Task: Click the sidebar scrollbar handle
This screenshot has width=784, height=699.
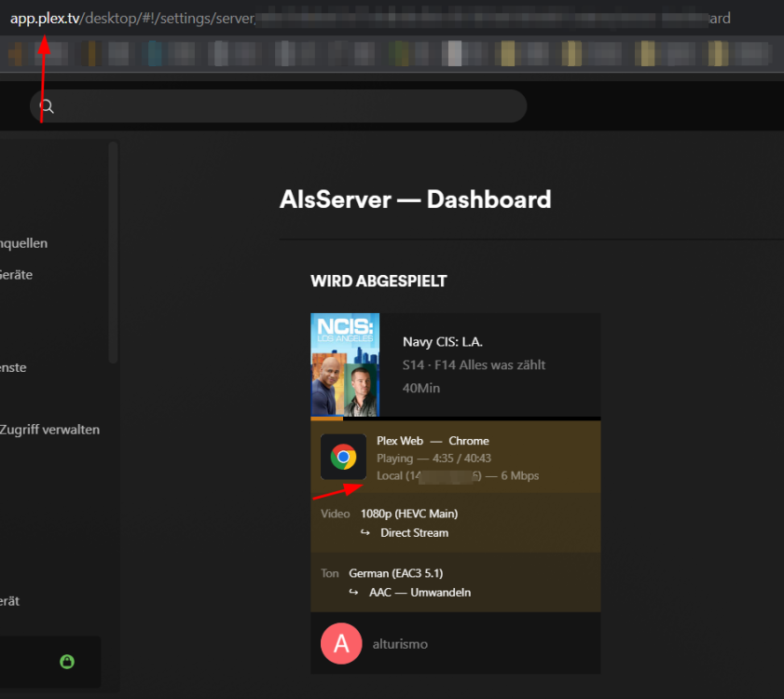Action: click(113, 253)
